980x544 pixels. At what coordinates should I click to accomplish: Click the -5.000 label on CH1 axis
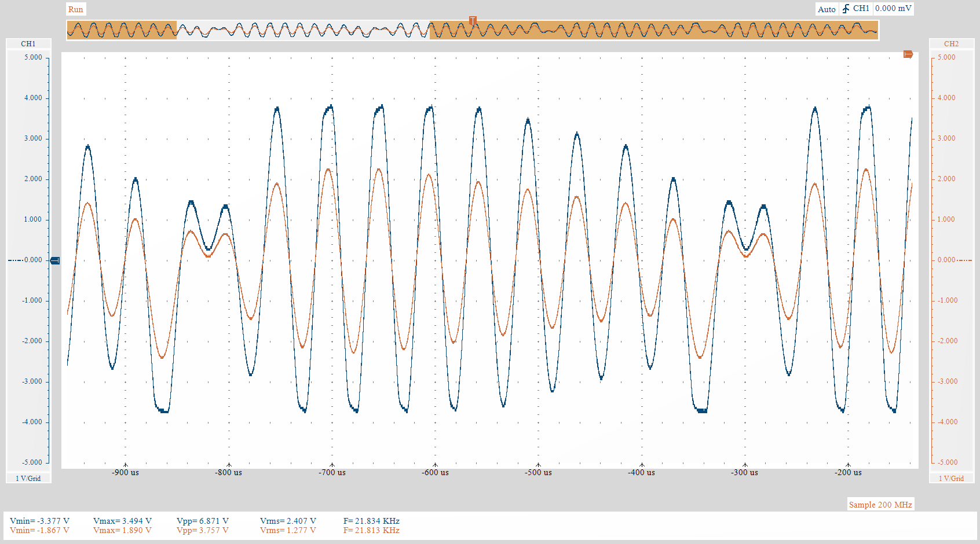(x=32, y=463)
